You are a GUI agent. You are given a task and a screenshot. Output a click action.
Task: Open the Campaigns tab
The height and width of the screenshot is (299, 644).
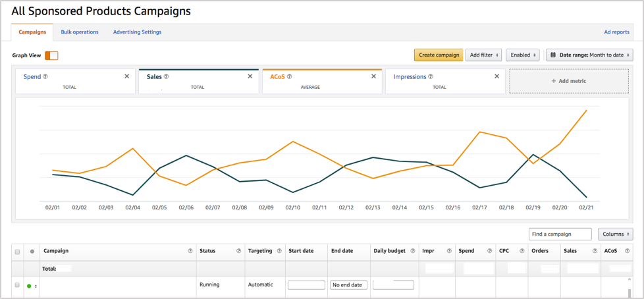[x=32, y=32]
